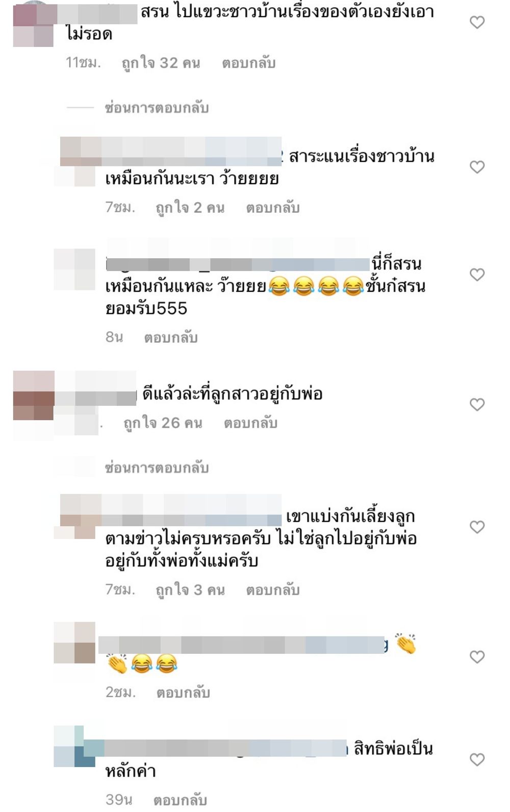Open the 'ถูกใจ 26 คน' likes list
Image resolution: width=510 pixels, height=812 pixels.
(163, 423)
